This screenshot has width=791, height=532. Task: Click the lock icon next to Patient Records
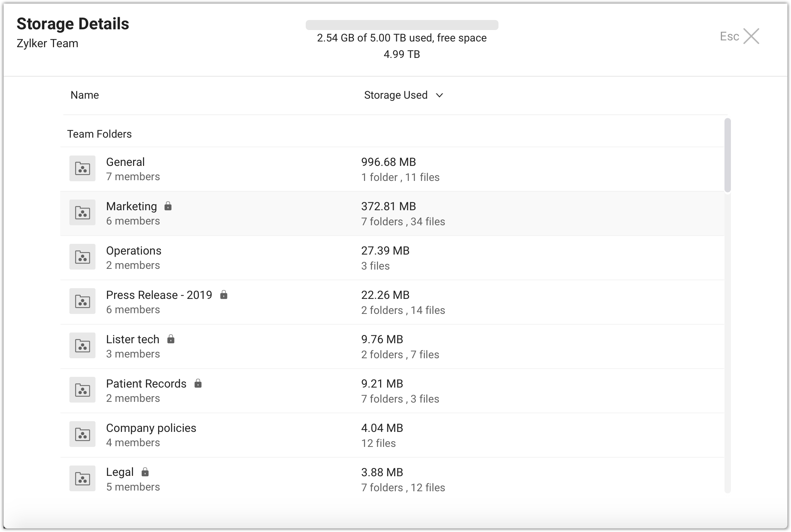(198, 383)
